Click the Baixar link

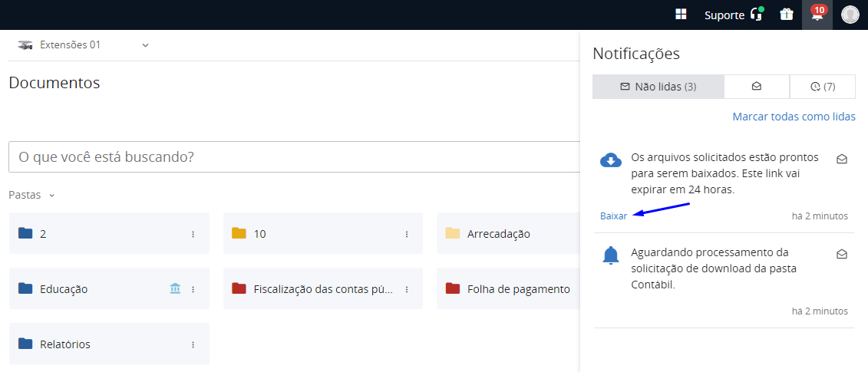coord(613,216)
